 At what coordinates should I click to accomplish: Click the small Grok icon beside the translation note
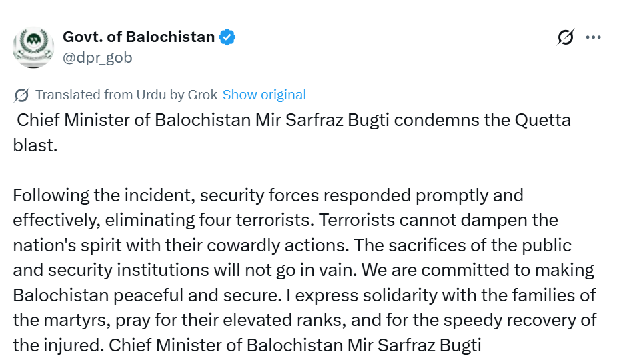point(21,95)
